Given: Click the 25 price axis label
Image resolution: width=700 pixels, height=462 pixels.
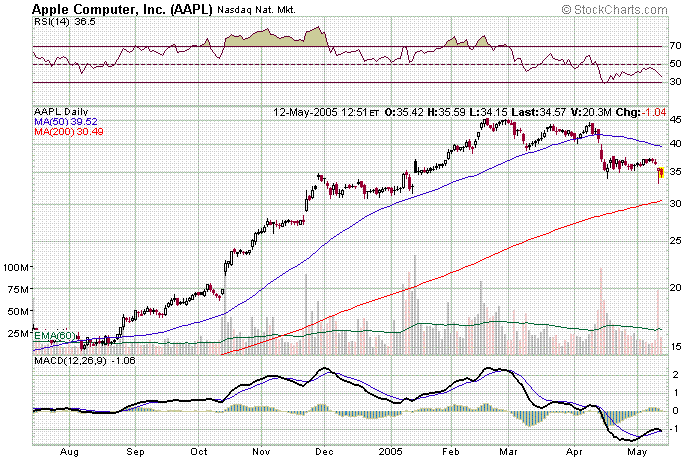Looking at the screenshot, I should (x=675, y=241).
